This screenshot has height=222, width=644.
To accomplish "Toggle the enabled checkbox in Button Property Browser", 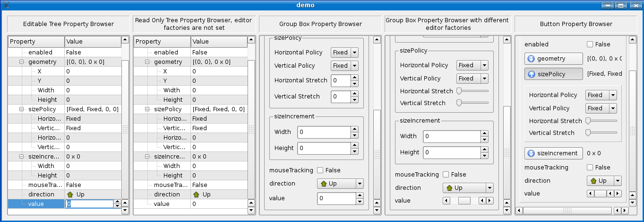I will pyautogui.click(x=590, y=44).
